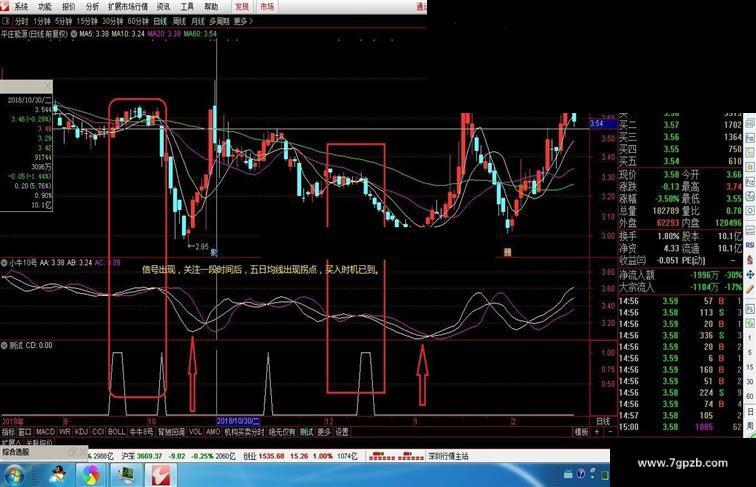Click the highlighted 2018/10/30 date on the time axis
This screenshot has height=487, width=756.
point(239,421)
